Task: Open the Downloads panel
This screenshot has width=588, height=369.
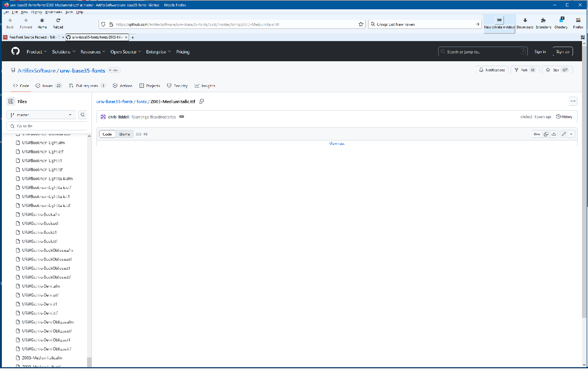Action: point(525,23)
